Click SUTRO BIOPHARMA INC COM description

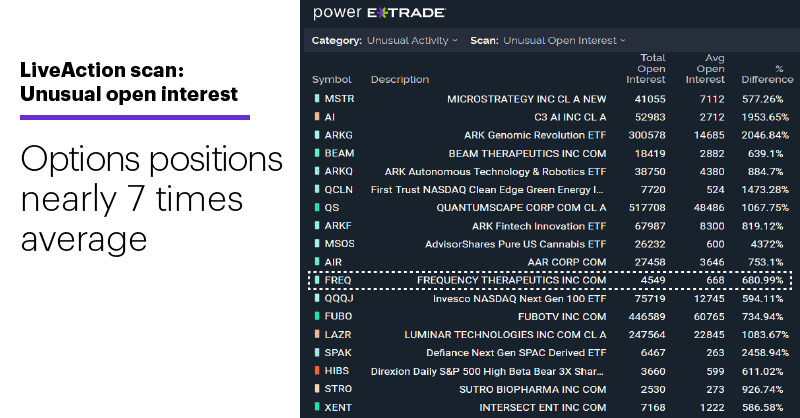click(x=533, y=389)
